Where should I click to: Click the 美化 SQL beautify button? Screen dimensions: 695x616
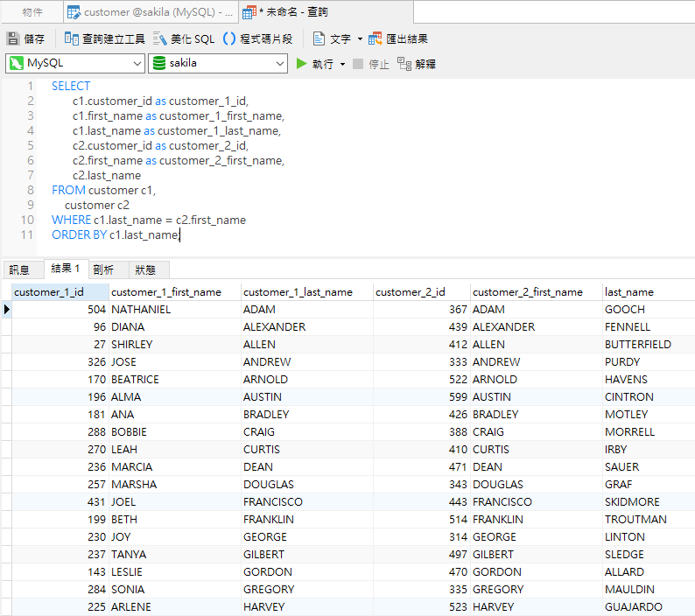click(183, 39)
